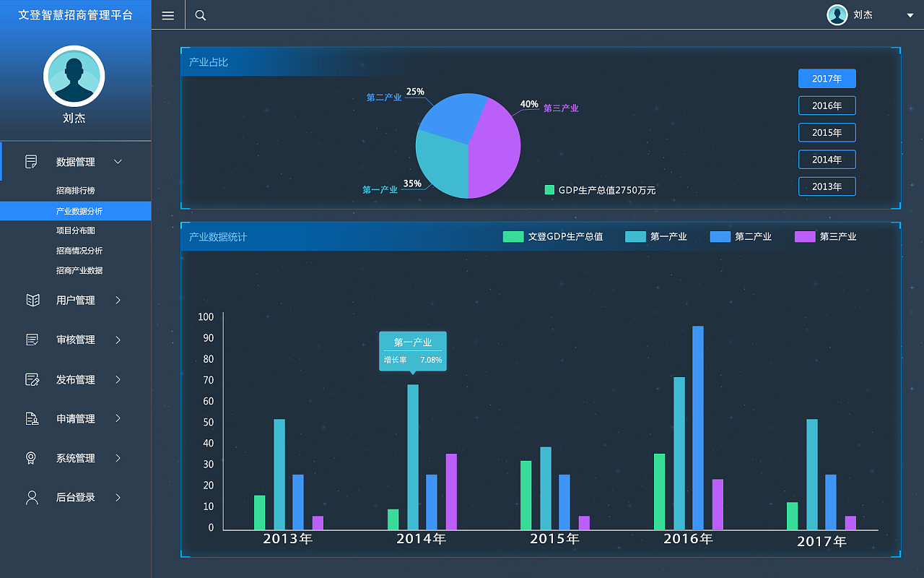Click the 系统管理 badge icon

click(x=31, y=458)
